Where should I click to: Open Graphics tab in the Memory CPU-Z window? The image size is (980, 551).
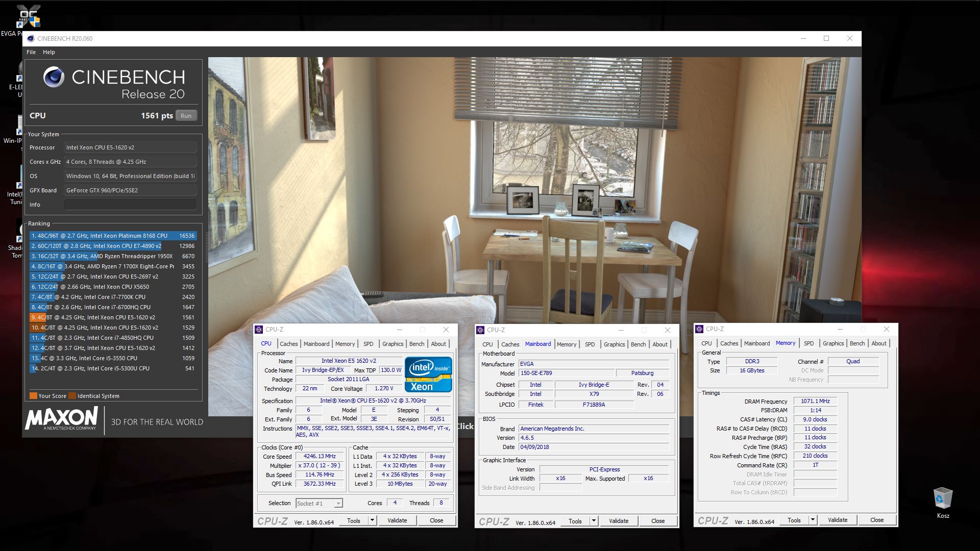pyautogui.click(x=833, y=343)
